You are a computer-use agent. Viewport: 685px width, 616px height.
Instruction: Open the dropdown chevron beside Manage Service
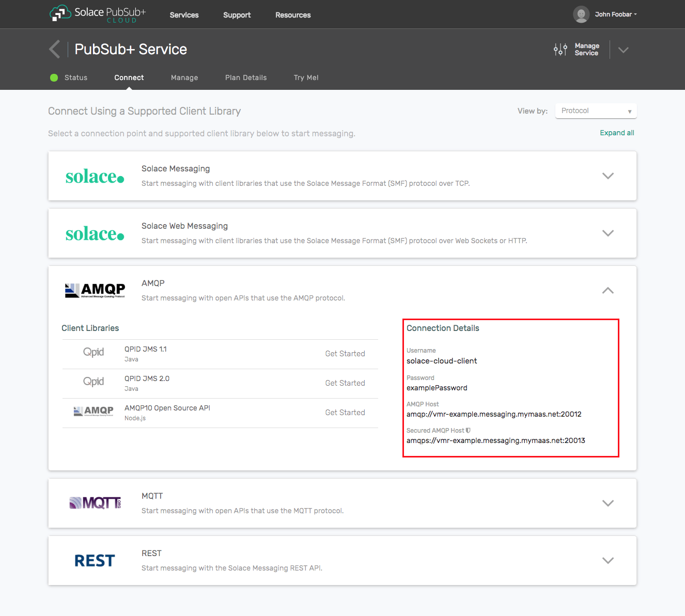[624, 50]
